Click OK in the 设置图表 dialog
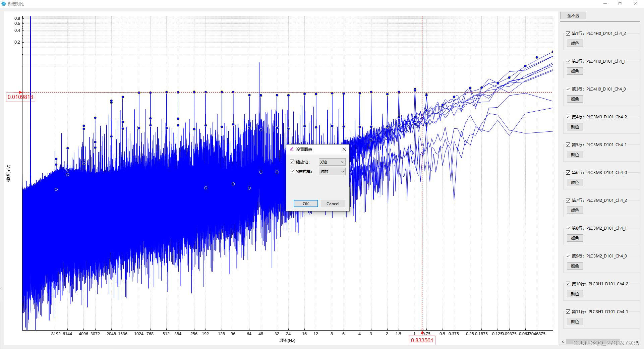644x349 pixels. (305, 203)
